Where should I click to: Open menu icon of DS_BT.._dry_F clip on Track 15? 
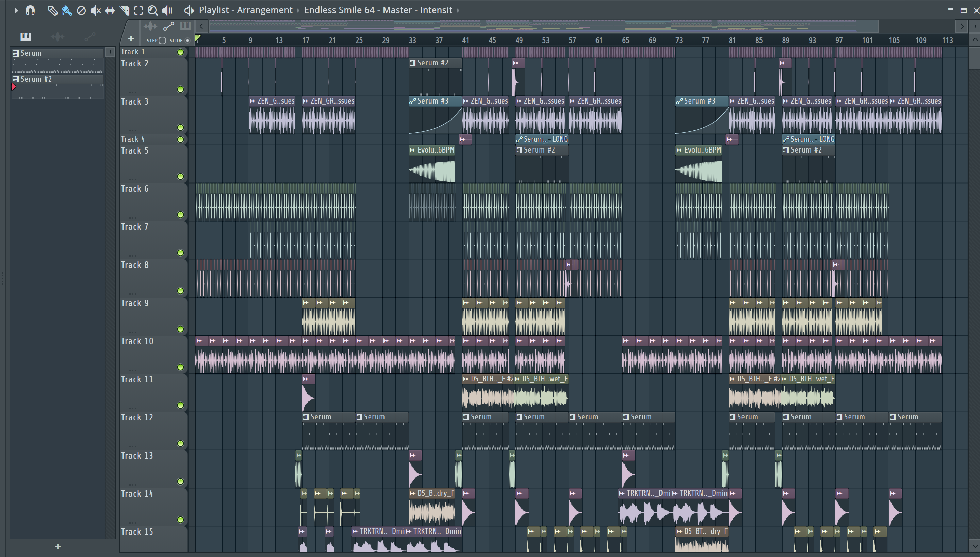(679, 531)
